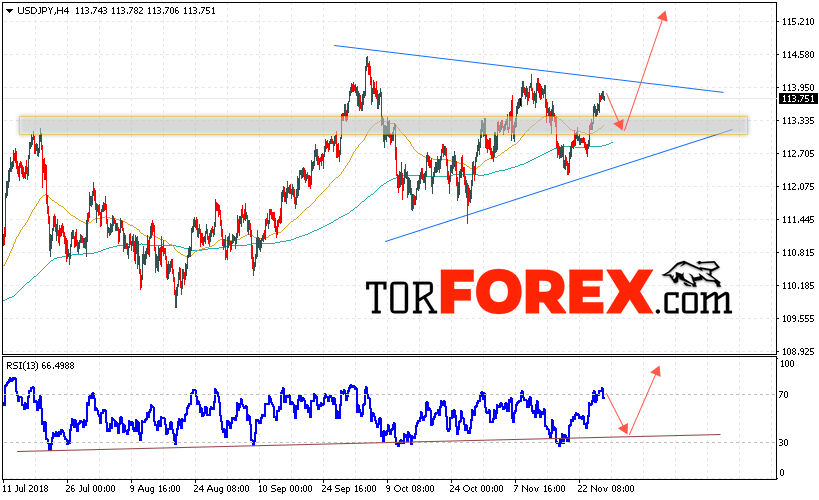Viewport: 819px width, 500px height.
Task: Click the RSI scale level 30
Action: coord(783,443)
